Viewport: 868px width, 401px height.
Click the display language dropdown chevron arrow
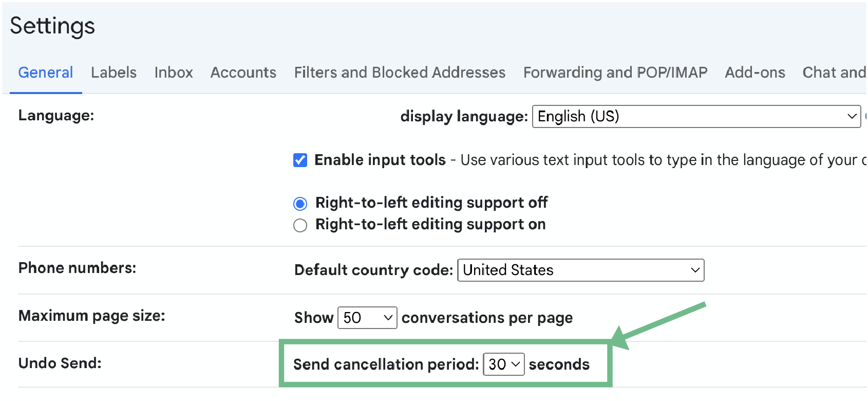[x=852, y=117]
